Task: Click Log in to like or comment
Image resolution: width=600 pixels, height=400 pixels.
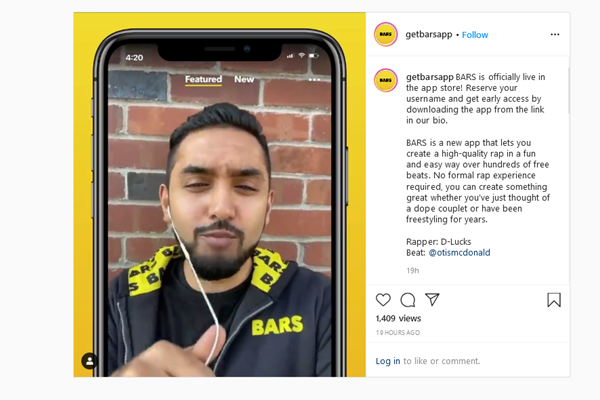Action: (388, 361)
